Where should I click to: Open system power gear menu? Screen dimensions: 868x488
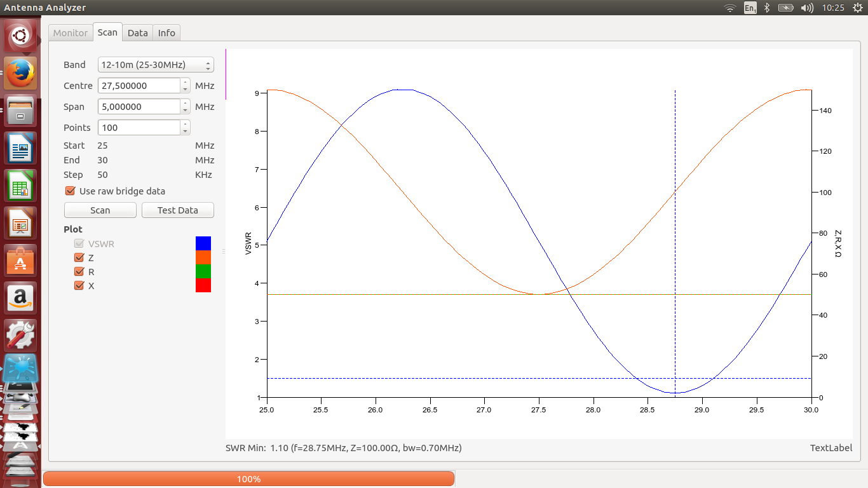coord(857,8)
